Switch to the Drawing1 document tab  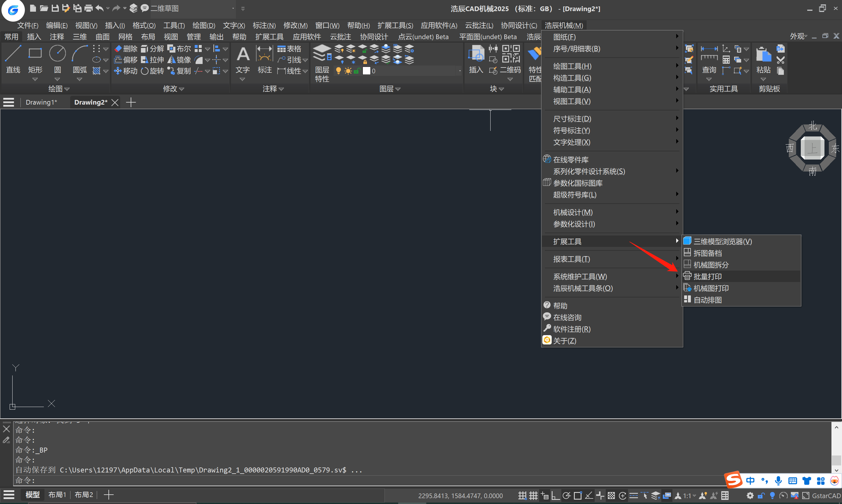(41, 102)
